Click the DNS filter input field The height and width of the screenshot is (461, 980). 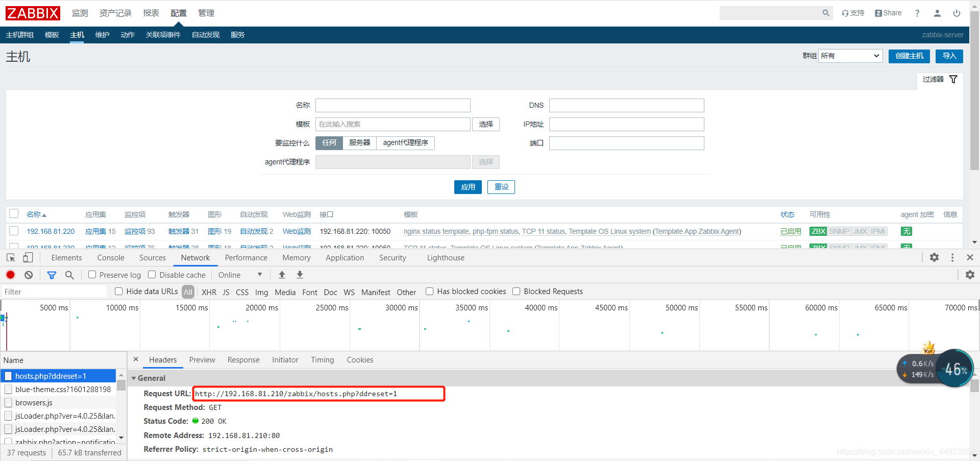(x=627, y=105)
